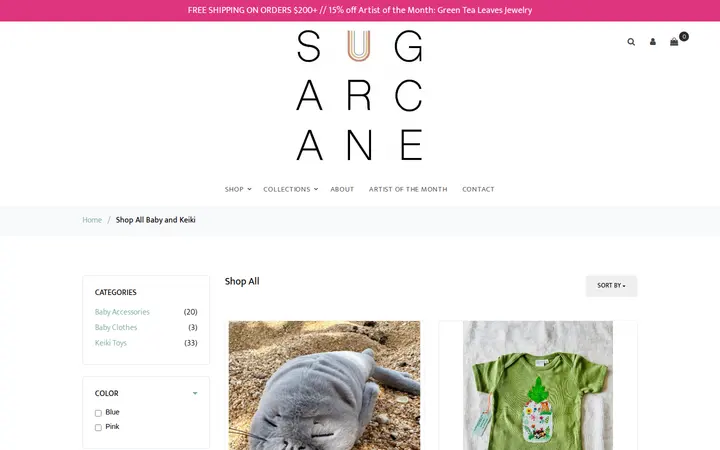Click the 'Shop All Baby and Keiki' breadcrumb text

pyautogui.click(x=156, y=220)
